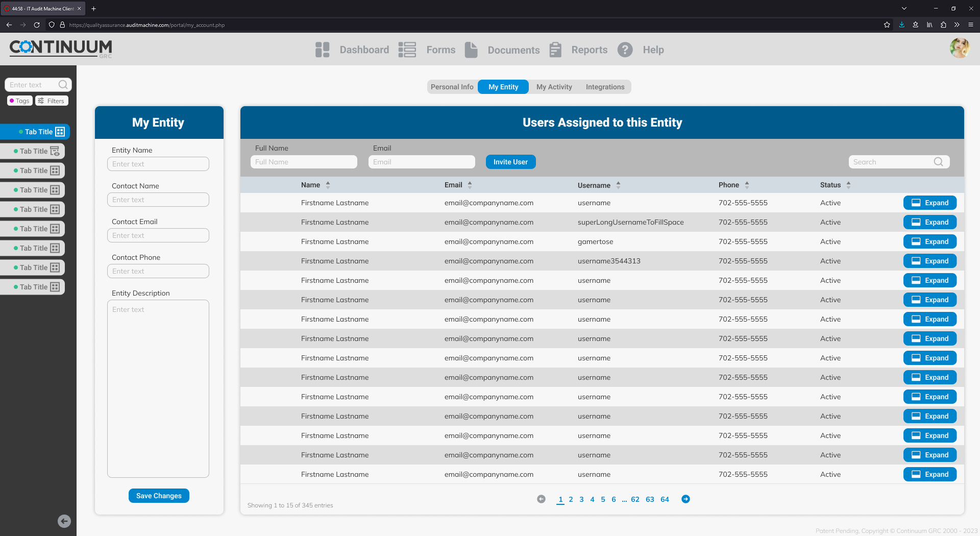The image size is (980, 536).
Task: Open the Reports clipboard icon
Action: tap(555, 50)
